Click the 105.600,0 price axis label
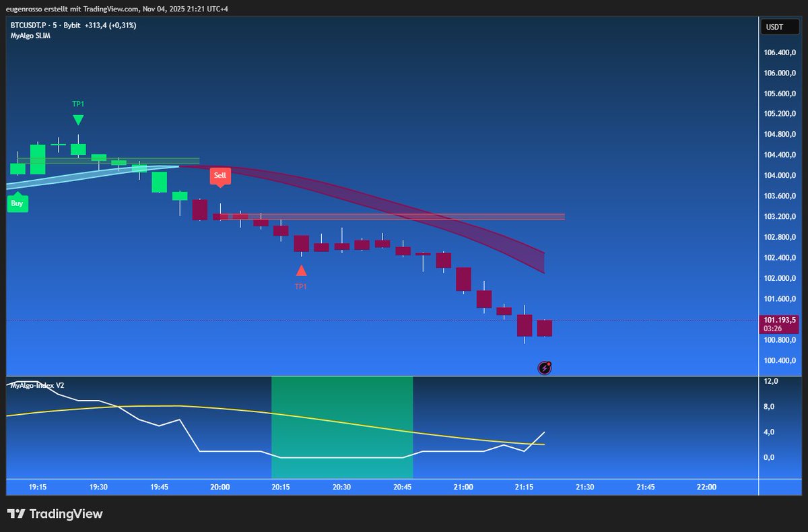808x532 pixels. click(x=778, y=94)
